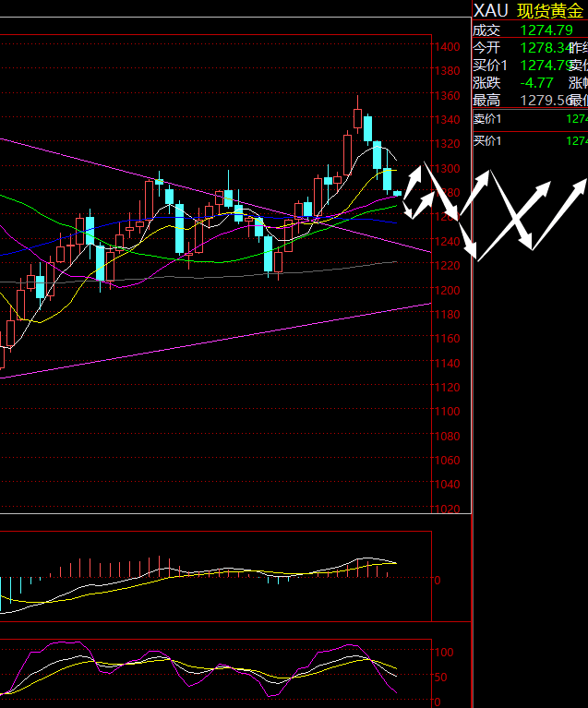
Task: Click the small 买价1 row label below 卖价1
Action: 487,141
